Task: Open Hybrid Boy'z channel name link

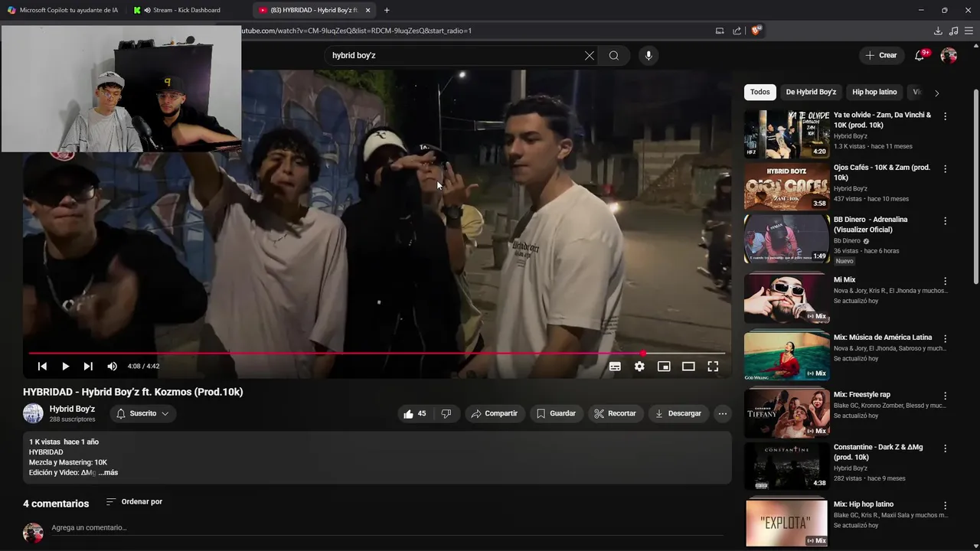Action: (72, 409)
